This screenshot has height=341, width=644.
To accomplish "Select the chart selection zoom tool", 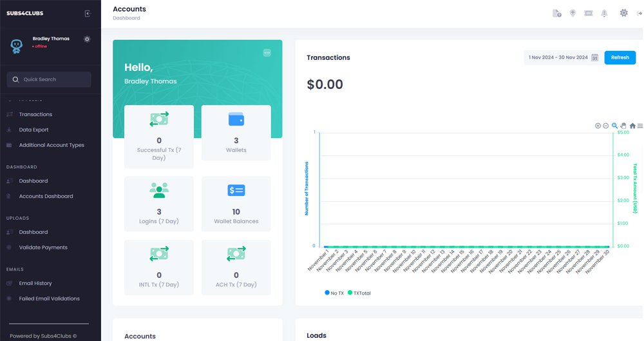I will tap(614, 126).
